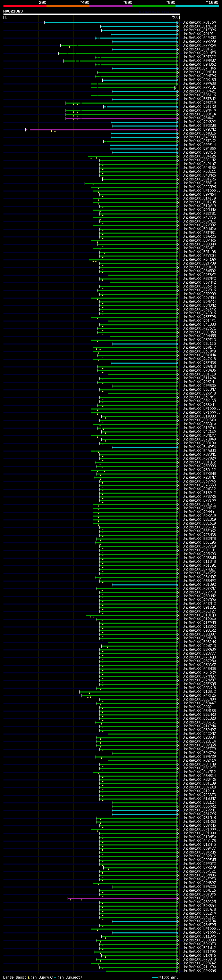Click the cyan alignment bar of UniRef100_Q46ID4
This screenshot has width=222, height=980.
point(145,921)
